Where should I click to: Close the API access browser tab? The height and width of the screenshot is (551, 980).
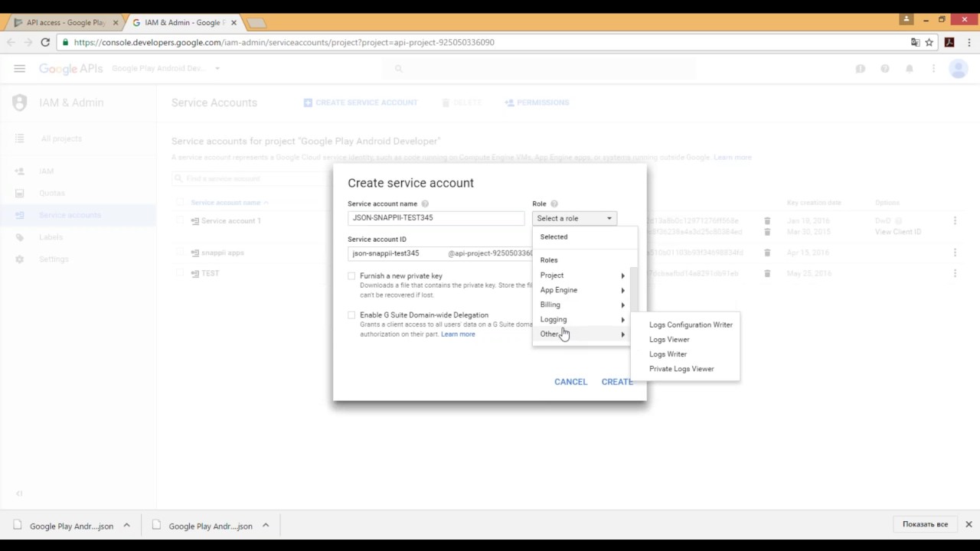tap(116, 23)
